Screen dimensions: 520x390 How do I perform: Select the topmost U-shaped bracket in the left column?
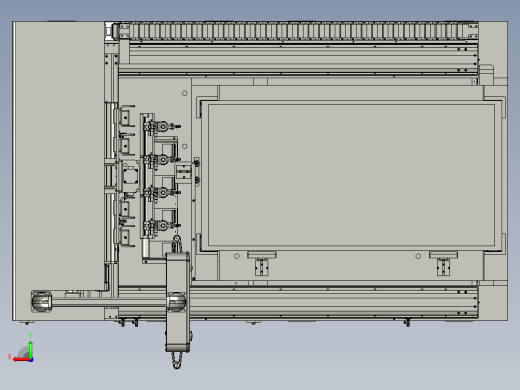(x=126, y=116)
